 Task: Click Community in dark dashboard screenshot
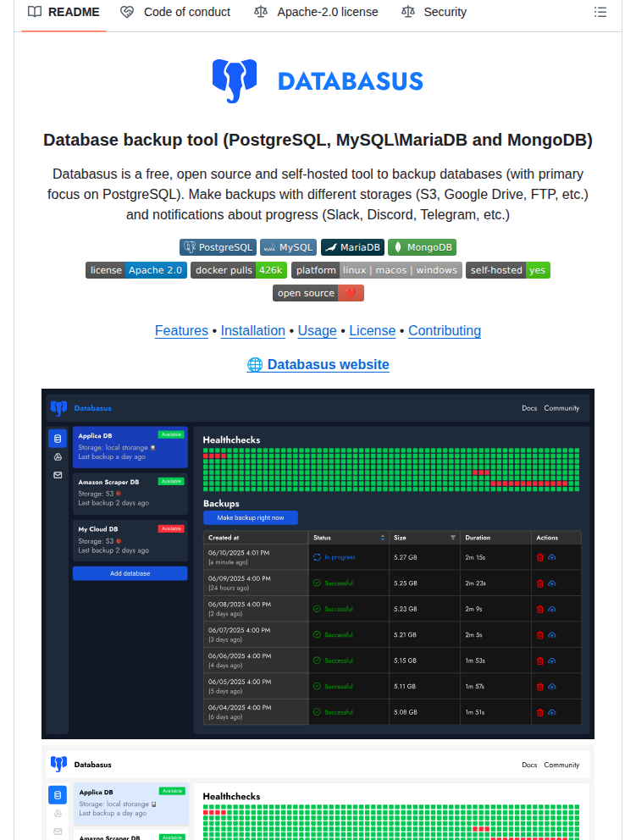coord(561,408)
